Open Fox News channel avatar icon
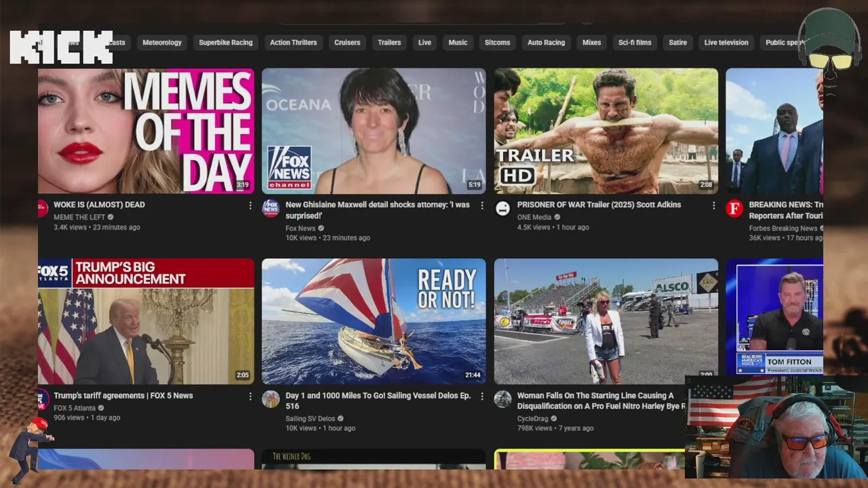Viewport: 868px width, 488px height. pos(271,208)
